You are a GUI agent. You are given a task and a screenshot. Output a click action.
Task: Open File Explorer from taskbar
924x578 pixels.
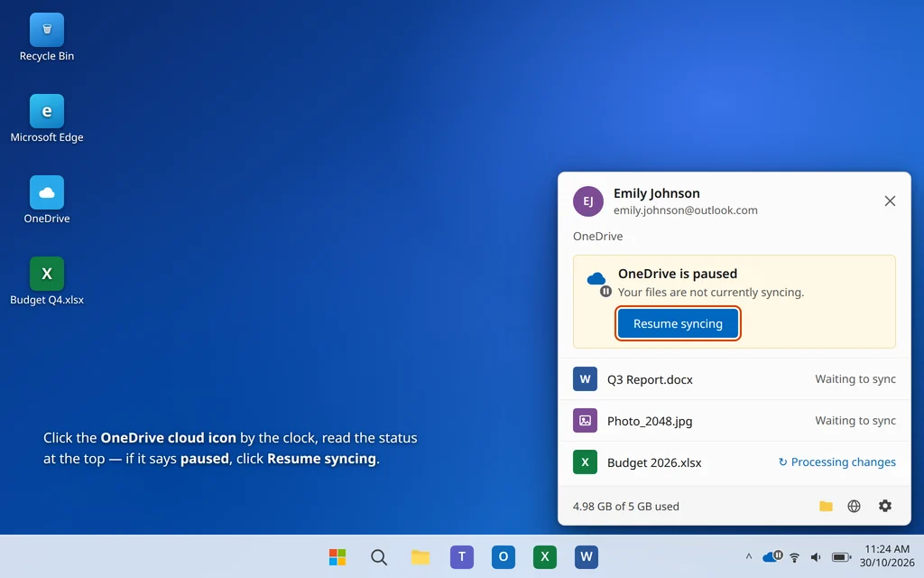[x=420, y=556]
